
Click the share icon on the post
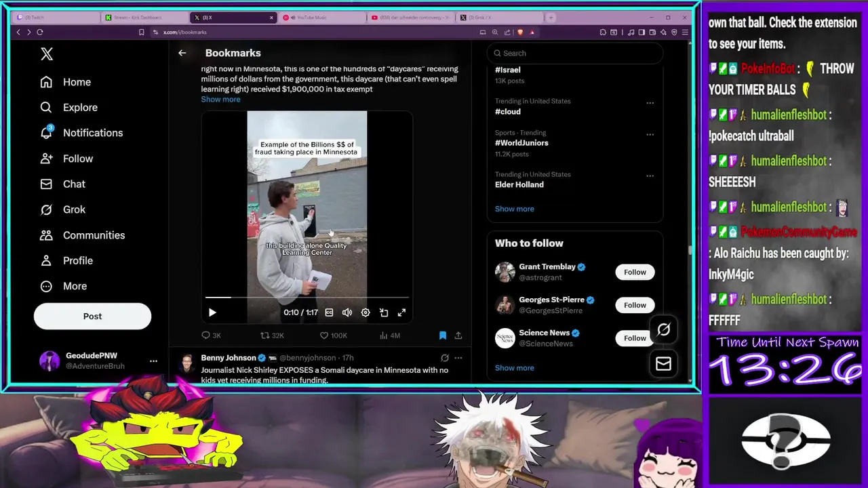pos(458,335)
